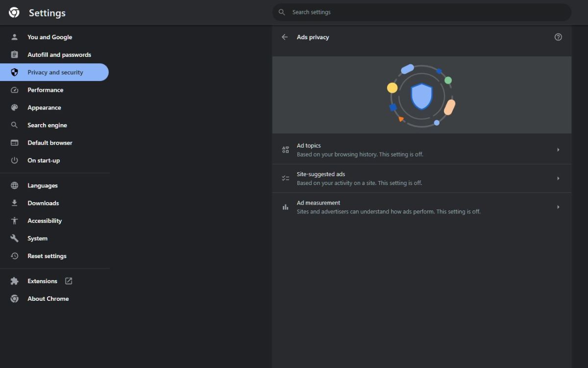Go back from Ads privacy page
Image resolution: width=588 pixels, height=368 pixels.
pos(285,37)
